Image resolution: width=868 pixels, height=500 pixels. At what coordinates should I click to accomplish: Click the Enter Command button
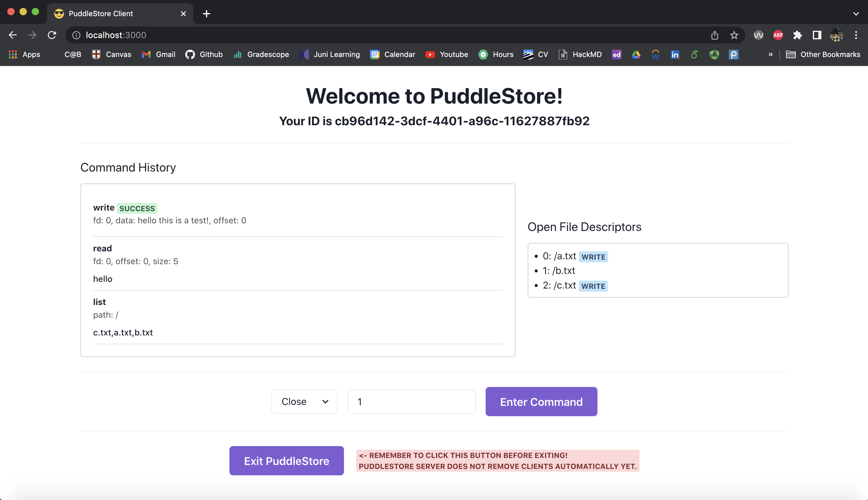click(x=541, y=402)
